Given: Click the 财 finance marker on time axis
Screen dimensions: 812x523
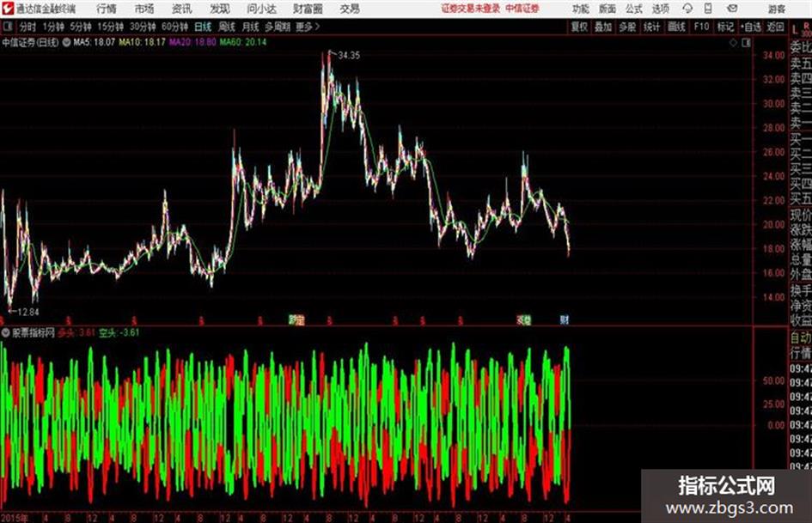Looking at the screenshot, I should (x=565, y=320).
